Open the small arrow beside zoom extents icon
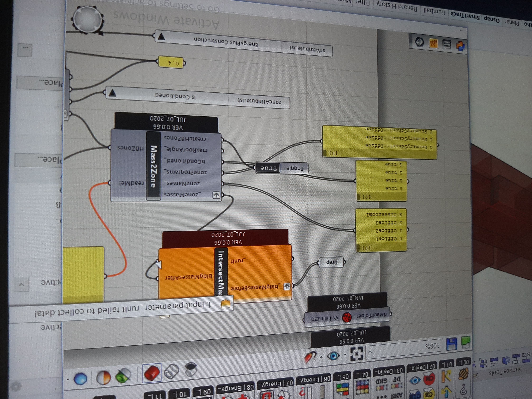The height and width of the screenshot is (399, 532). [345, 355]
